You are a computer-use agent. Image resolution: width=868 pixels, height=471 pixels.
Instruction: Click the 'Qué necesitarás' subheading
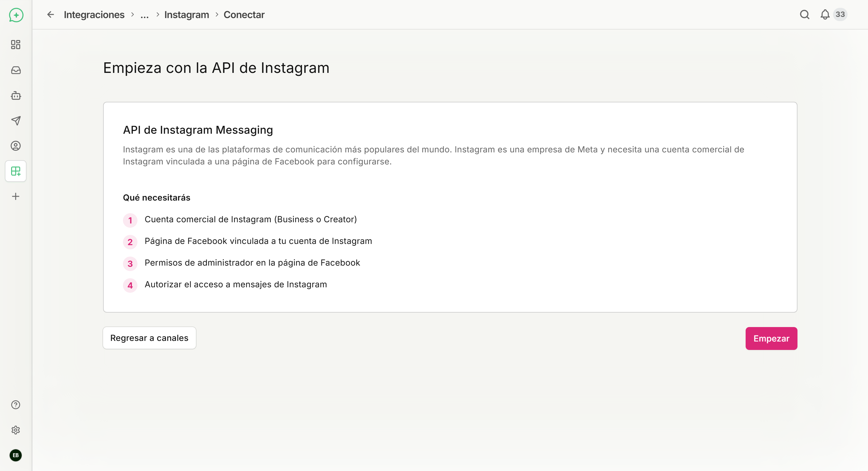click(157, 198)
